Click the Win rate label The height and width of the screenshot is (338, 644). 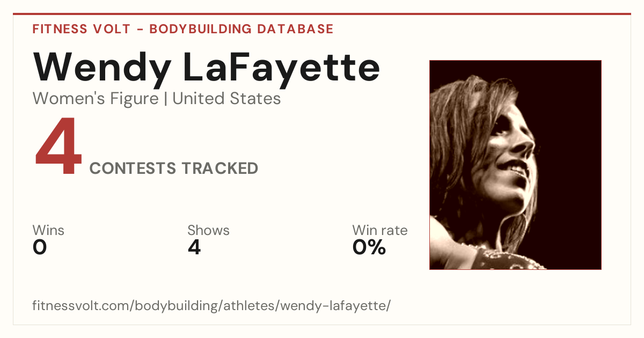pos(380,231)
